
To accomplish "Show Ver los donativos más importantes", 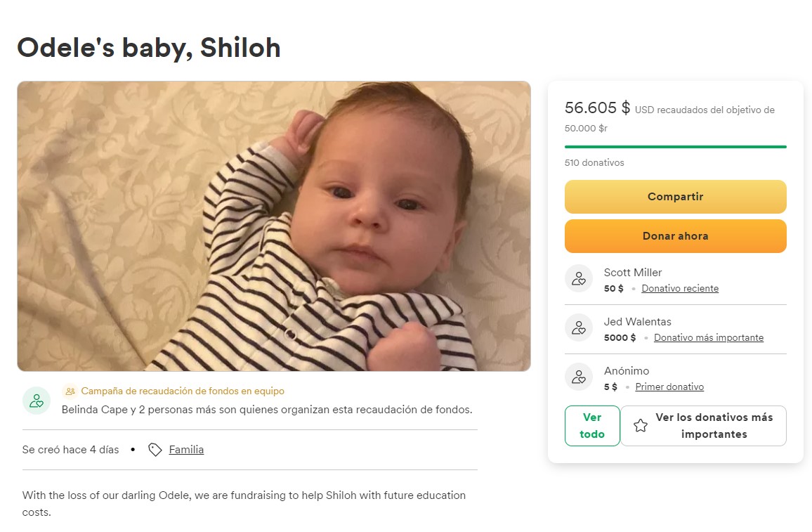I will pyautogui.click(x=704, y=426).
